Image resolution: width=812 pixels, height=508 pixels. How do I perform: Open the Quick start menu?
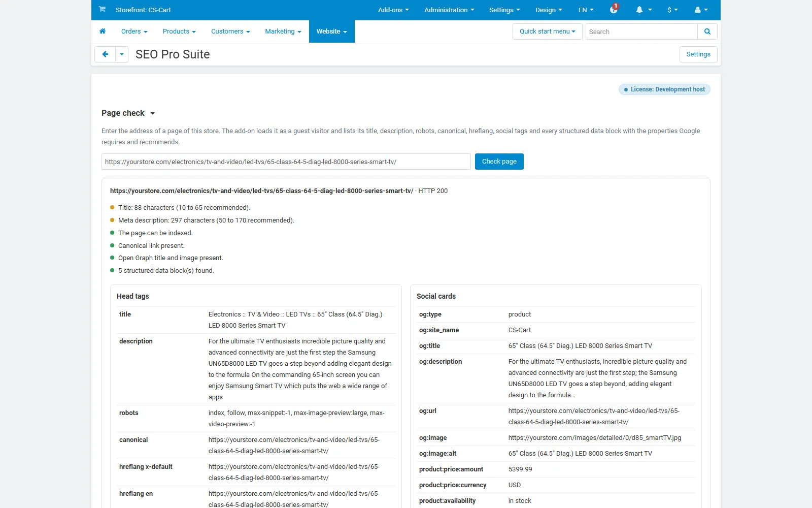click(548, 31)
